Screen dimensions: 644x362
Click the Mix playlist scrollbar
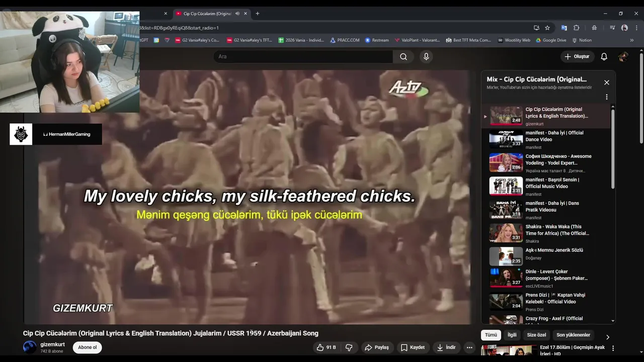click(613, 148)
